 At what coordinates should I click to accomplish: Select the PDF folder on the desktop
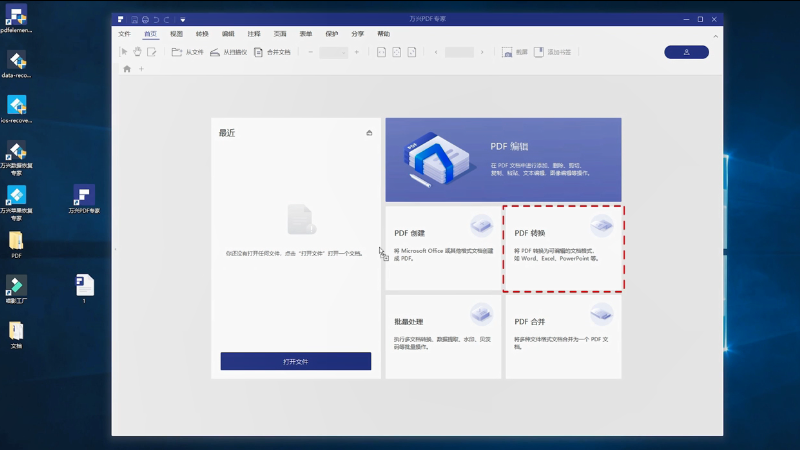(16, 245)
